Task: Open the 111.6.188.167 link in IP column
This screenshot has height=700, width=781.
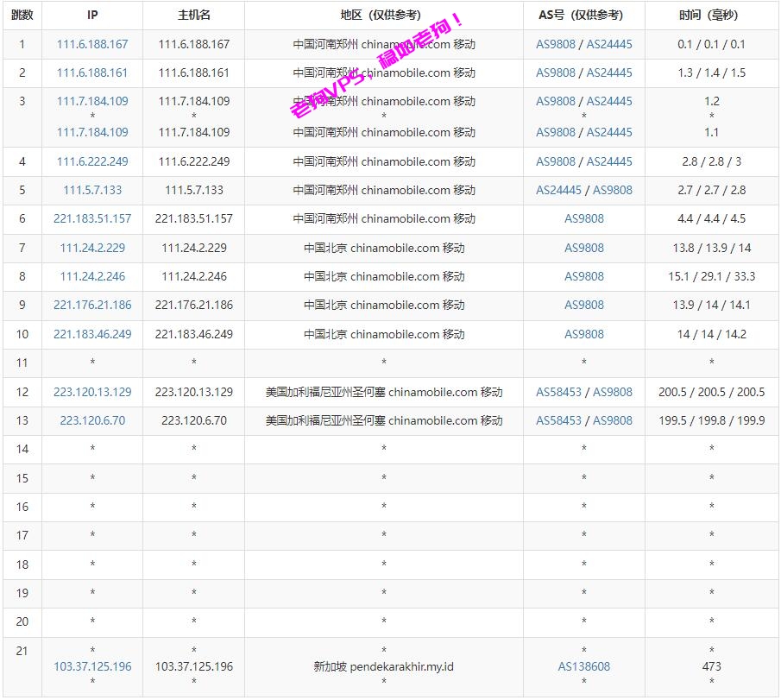Action: tap(92, 44)
